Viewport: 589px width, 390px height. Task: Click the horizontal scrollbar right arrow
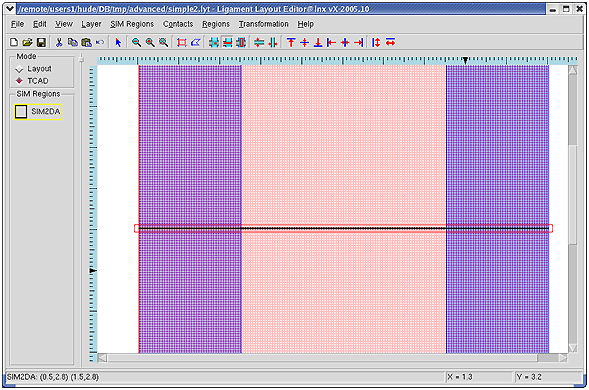(x=563, y=358)
